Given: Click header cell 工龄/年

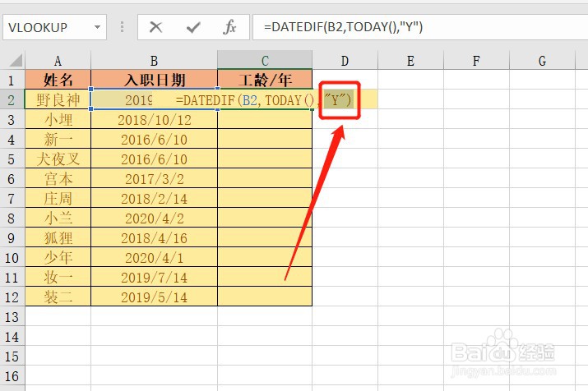Looking at the screenshot, I should coord(265,80).
